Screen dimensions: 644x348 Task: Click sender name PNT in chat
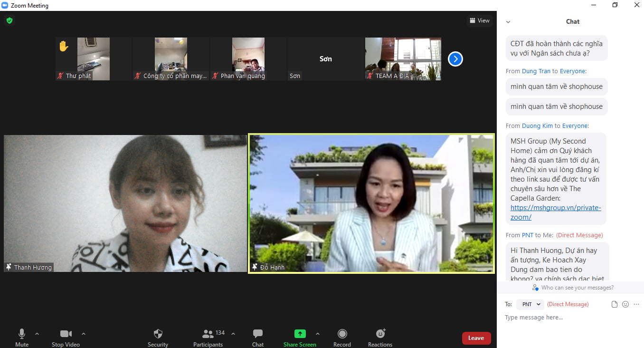pyautogui.click(x=528, y=235)
